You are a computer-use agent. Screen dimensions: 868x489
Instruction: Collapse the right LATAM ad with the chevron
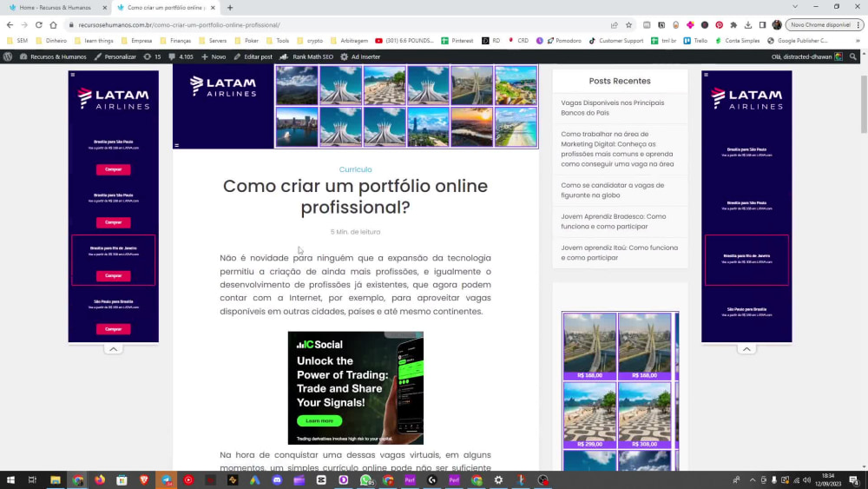[x=746, y=349]
